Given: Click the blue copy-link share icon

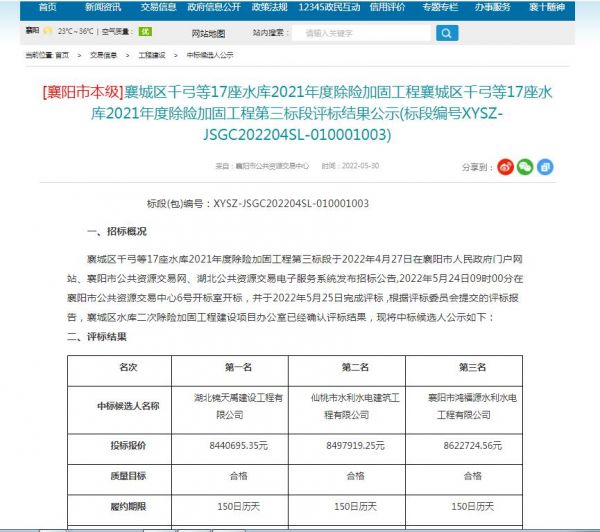Looking at the screenshot, I should pos(544,165).
